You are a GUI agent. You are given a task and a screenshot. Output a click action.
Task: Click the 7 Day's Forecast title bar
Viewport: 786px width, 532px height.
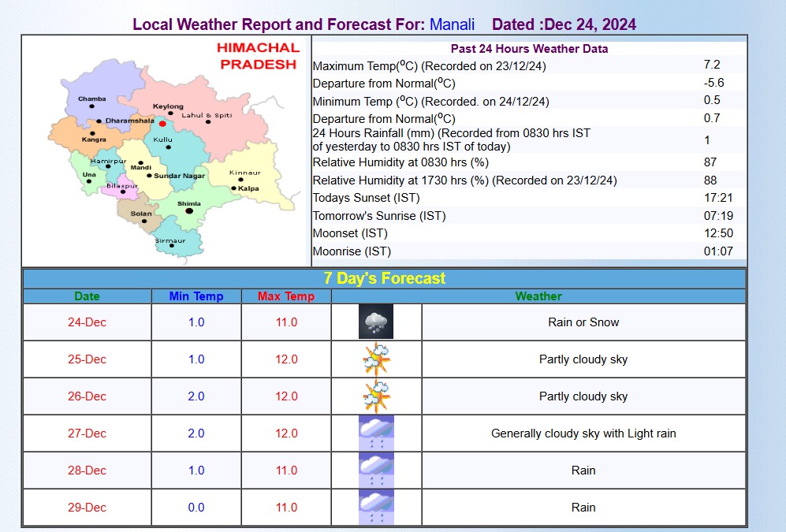[384, 278]
